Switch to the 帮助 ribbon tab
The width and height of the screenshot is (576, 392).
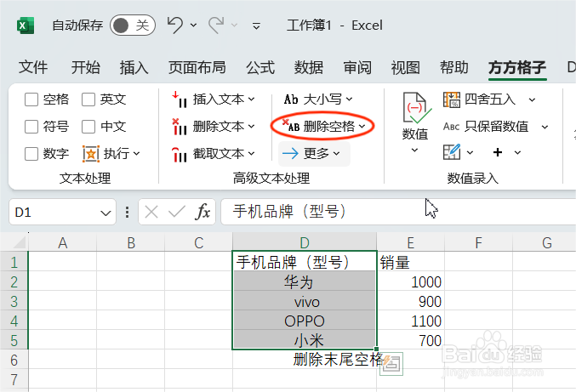click(454, 67)
